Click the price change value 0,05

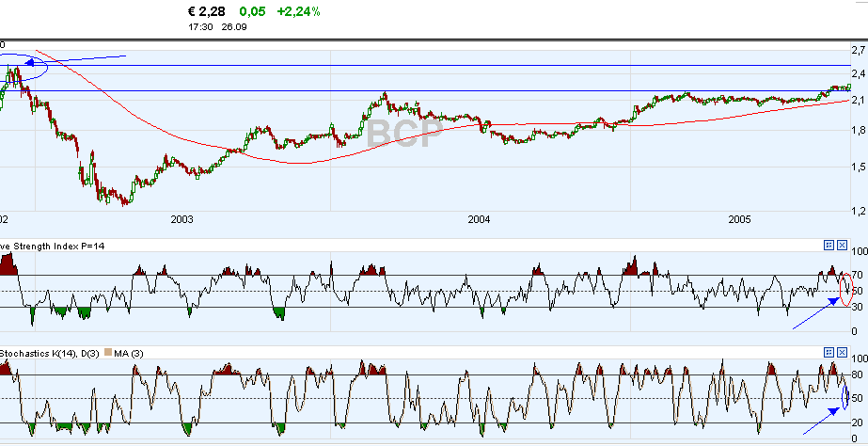tap(252, 11)
